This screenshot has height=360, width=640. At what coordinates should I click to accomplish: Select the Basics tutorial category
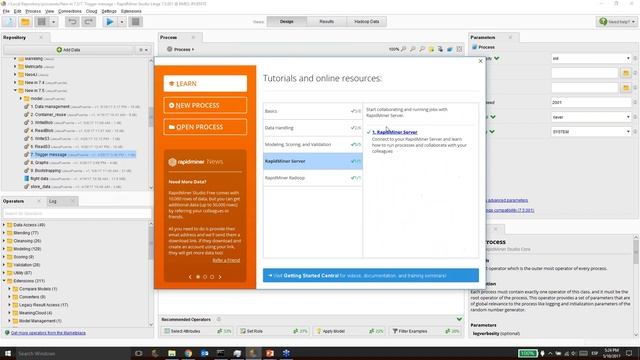313,111
